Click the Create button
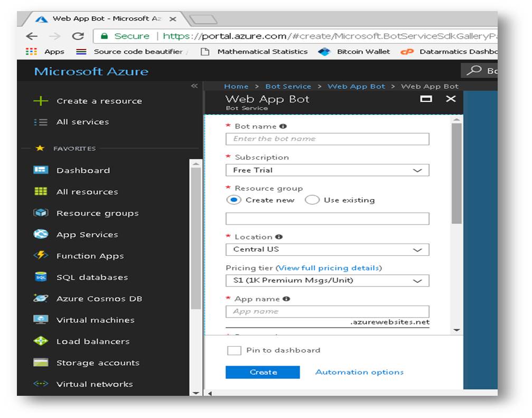532x418 pixels. click(263, 372)
